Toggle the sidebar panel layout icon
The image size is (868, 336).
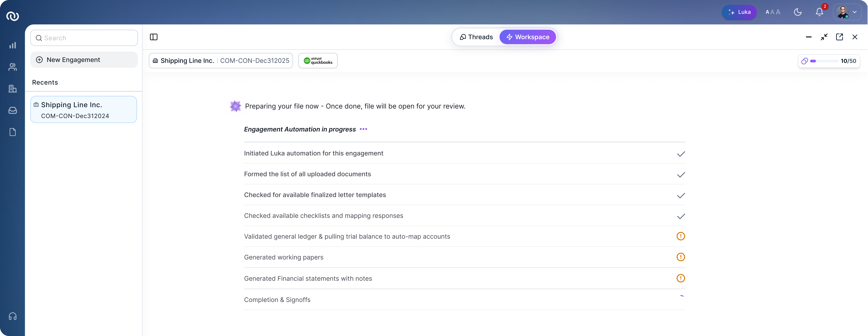154,37
